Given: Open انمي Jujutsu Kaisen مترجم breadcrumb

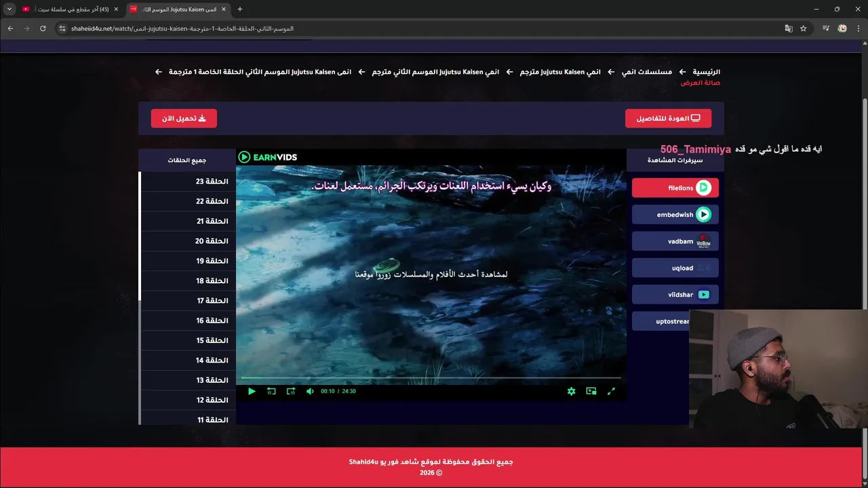Looking at the screenshot, I should pos(560,72).
